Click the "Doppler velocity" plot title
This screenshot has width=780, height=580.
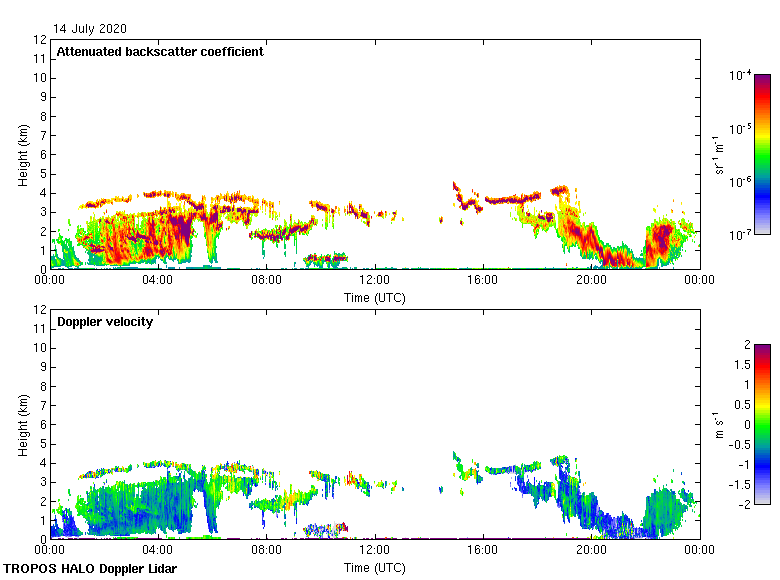point(105,322)
